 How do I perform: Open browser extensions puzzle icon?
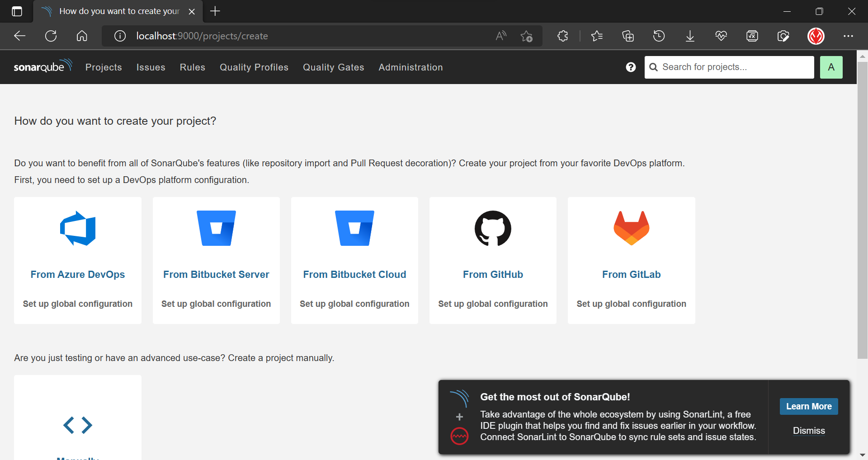[x=563, y=36]
